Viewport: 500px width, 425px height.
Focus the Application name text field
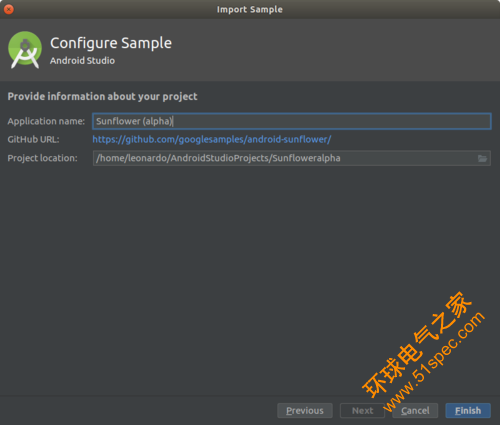292,121
